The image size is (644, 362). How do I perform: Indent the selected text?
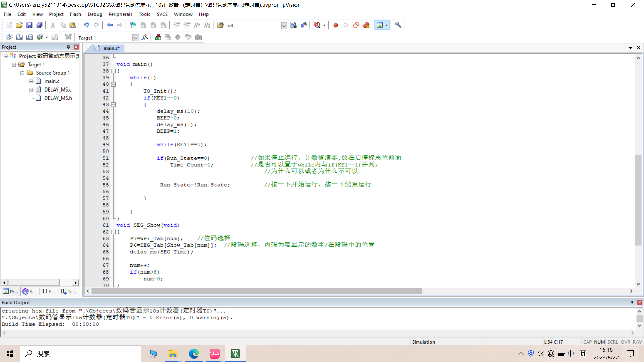click(x=177, y=25)
